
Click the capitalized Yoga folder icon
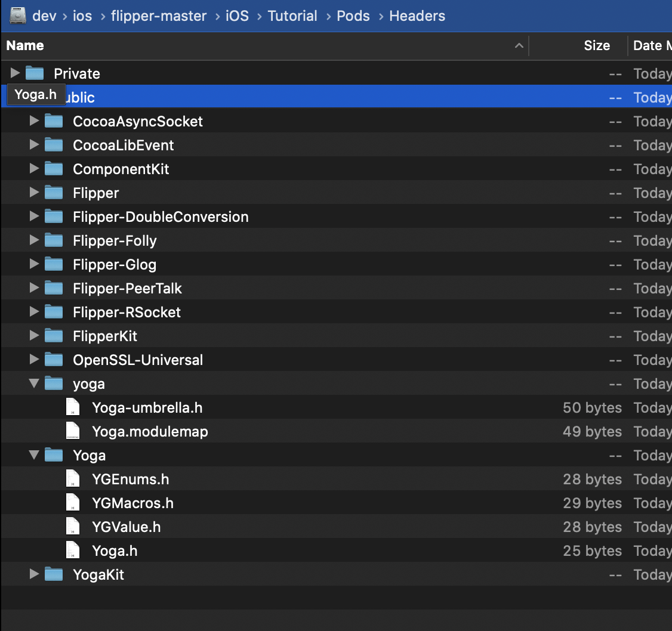coord(54,455)
